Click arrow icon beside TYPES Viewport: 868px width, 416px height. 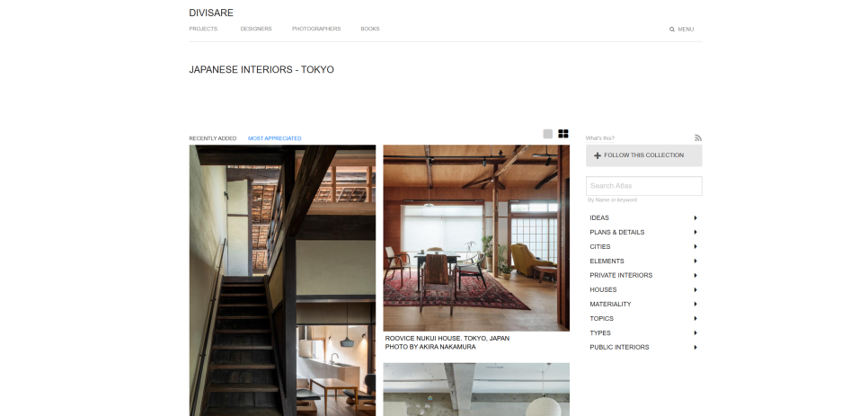tap(695, 333)
